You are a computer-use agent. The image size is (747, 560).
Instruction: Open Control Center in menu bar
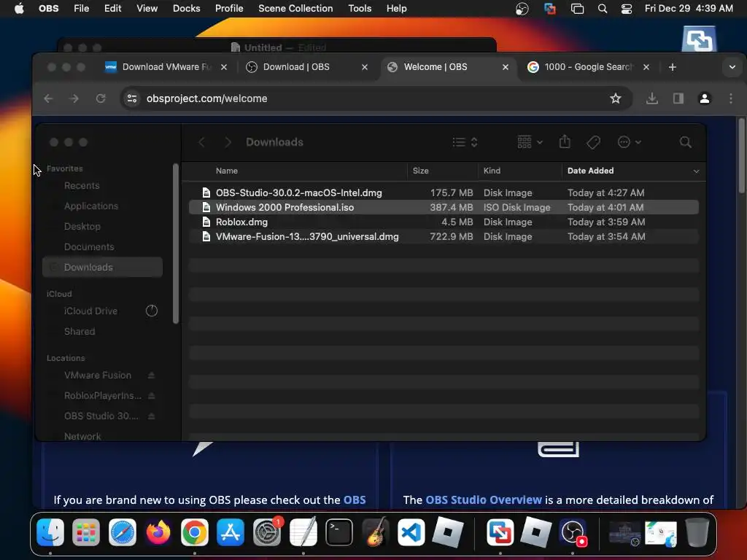point(626,9)
